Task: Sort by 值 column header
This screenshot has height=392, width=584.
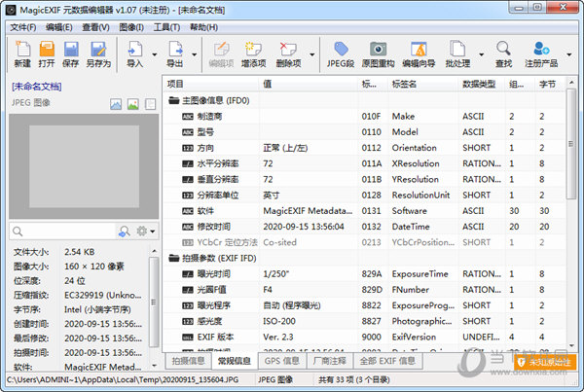Action: pos(309,84)
